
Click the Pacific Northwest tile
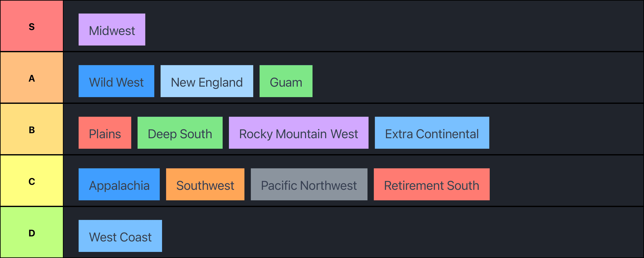coord(309,184)
